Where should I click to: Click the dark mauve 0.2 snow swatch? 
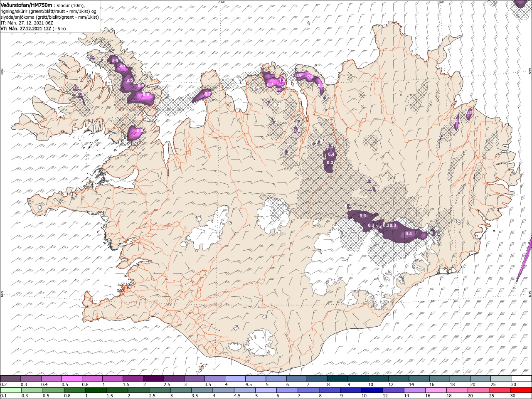11,379
